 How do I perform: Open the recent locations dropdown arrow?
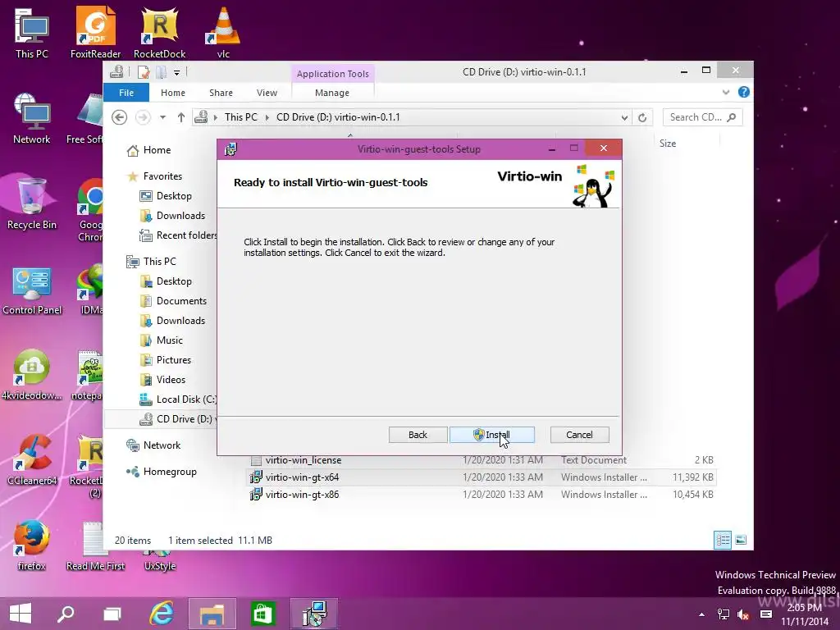pos(162,117)
